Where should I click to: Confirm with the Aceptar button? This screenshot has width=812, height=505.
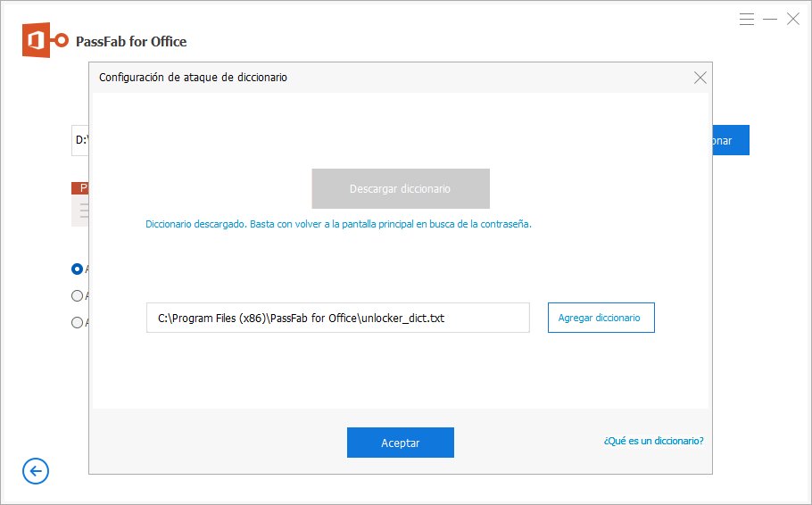(x=401, y=443)
